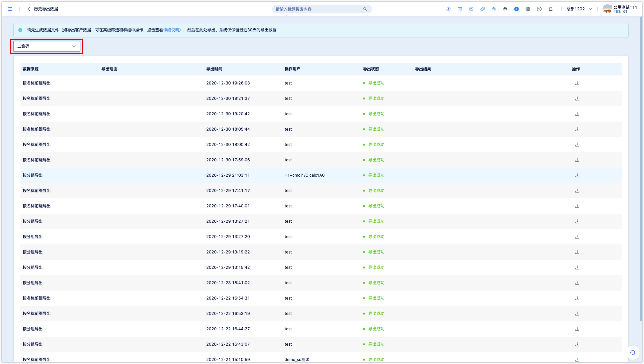Click 导出成功 status in the 2020-12-28 18:41:02 row
Image resolution: width=644 pixels, height=364 pixels.
[x=374, y=283]
